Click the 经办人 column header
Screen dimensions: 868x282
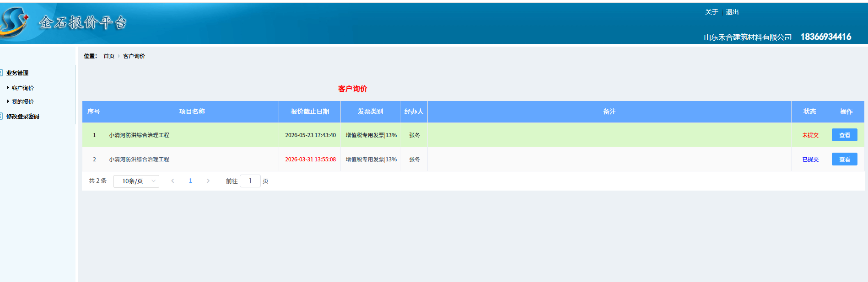[x=414, y=112]
